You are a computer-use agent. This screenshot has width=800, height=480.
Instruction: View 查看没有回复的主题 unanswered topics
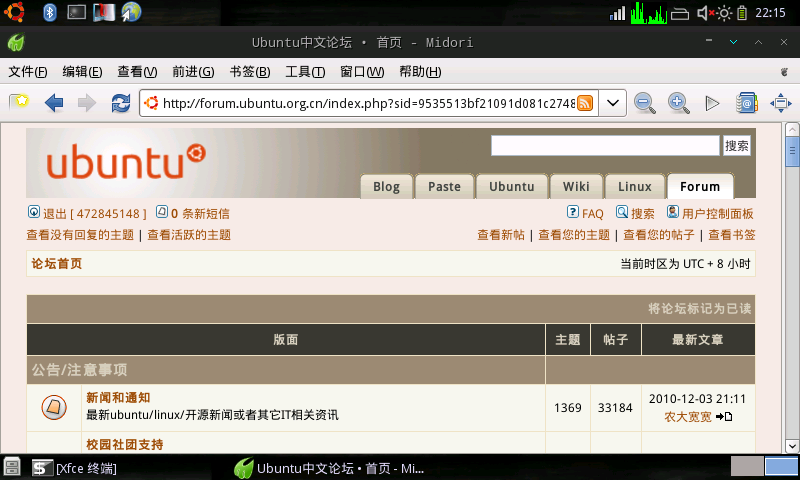pos(80,235)
